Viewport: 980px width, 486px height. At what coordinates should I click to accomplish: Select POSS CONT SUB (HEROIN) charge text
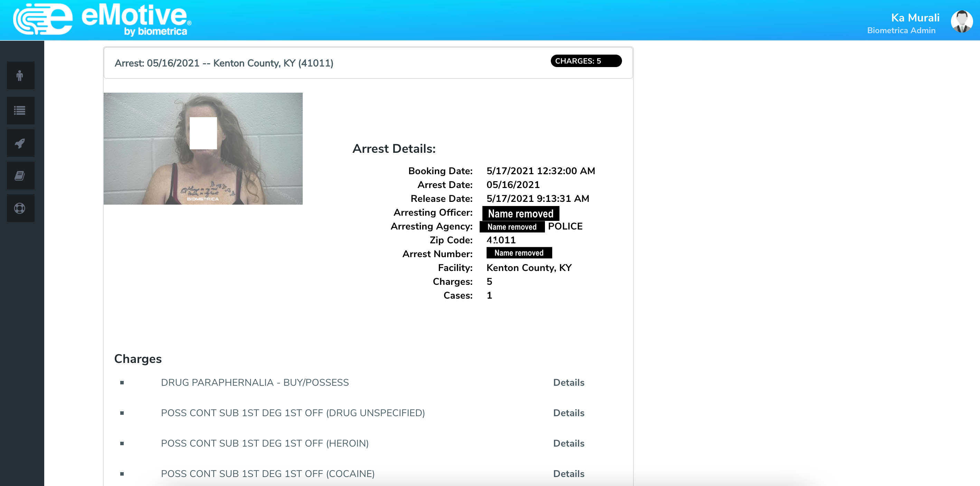coord(264,443)
